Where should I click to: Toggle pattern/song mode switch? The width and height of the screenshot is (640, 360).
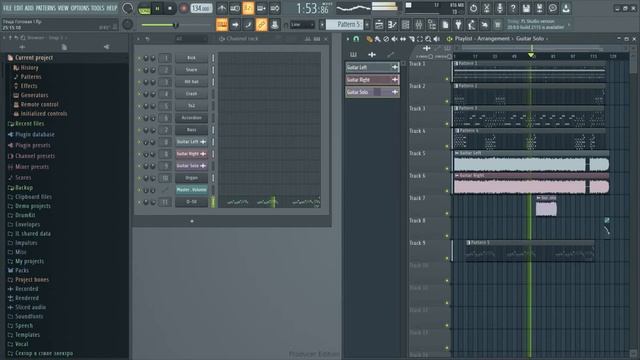pyautogui.click(x=144, y=8)
